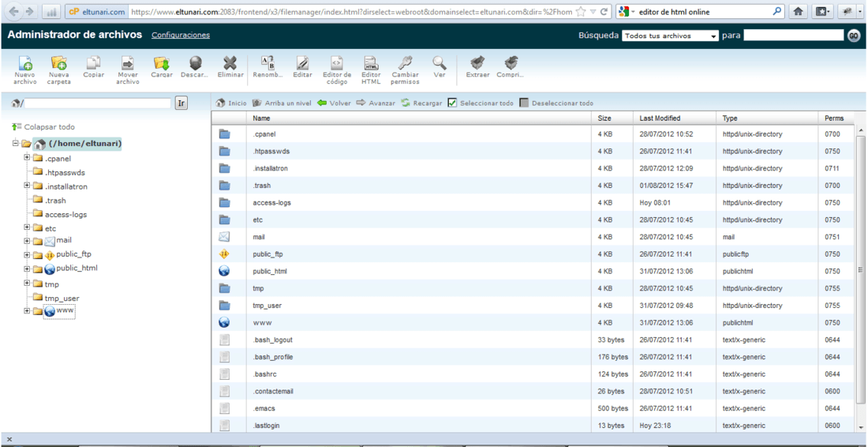Close the bottom bar with X
This screenshot has width=868, height=447.
[9, 439]
